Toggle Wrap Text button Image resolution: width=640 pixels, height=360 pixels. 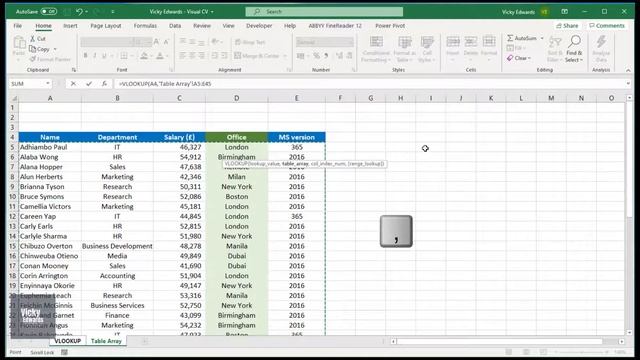click(x=250, y=42)
